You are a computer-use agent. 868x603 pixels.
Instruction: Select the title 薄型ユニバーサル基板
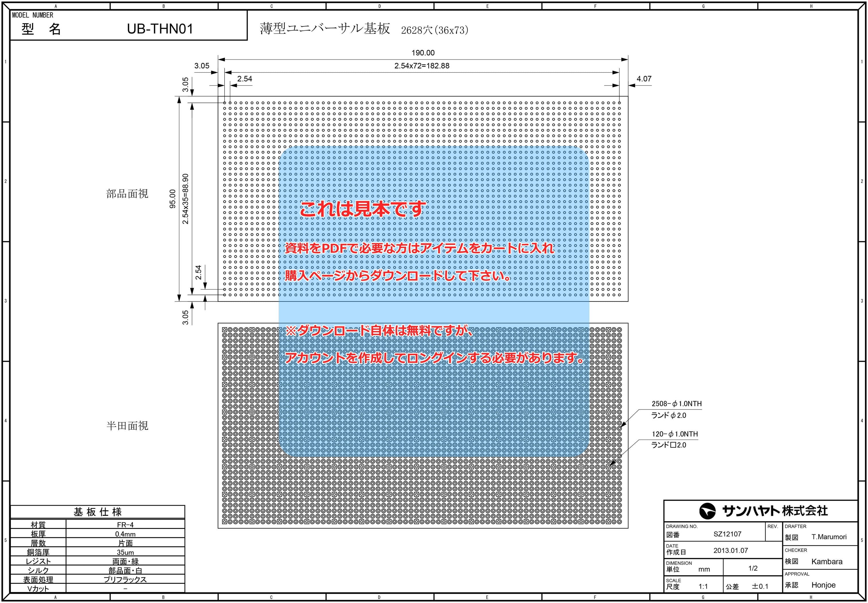(x=325, y=29)
